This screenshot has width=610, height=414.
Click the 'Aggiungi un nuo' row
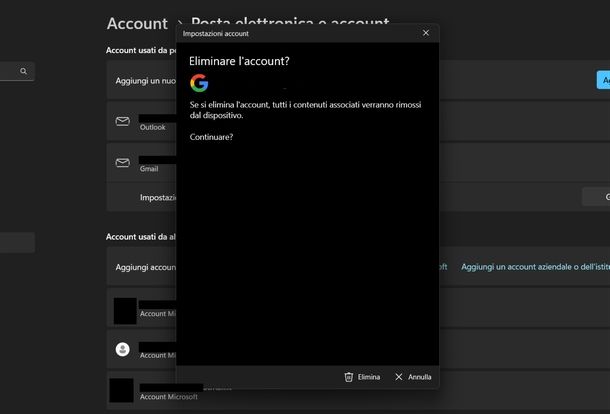click(358, 80)
